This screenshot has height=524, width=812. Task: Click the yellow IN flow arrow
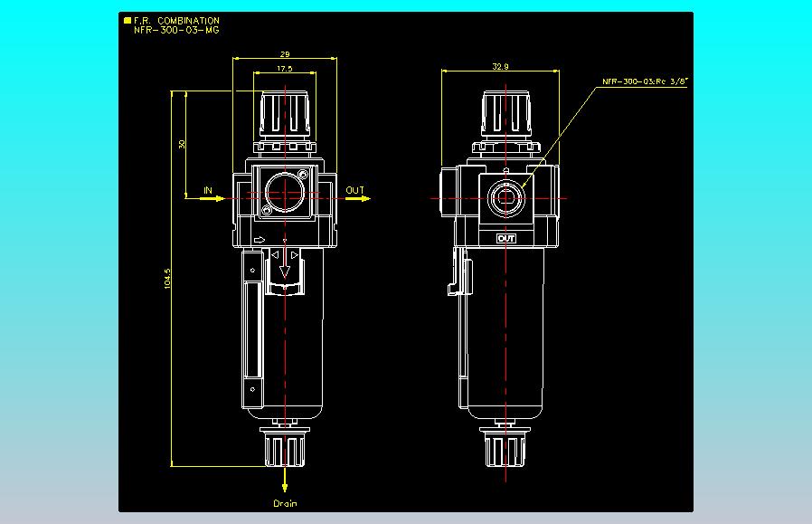click(212, 198)
